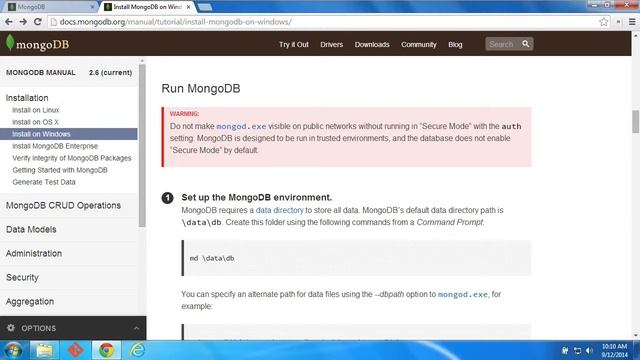Expand the Options panel chevron
This screenshot has height=360, width=640.
pos(136,328)
